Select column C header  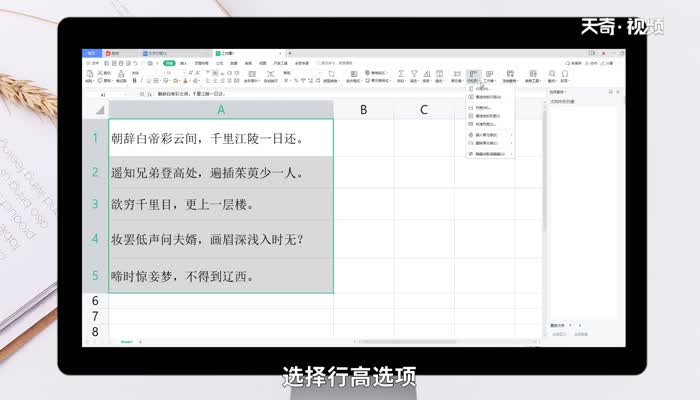[x=424, y=110]
